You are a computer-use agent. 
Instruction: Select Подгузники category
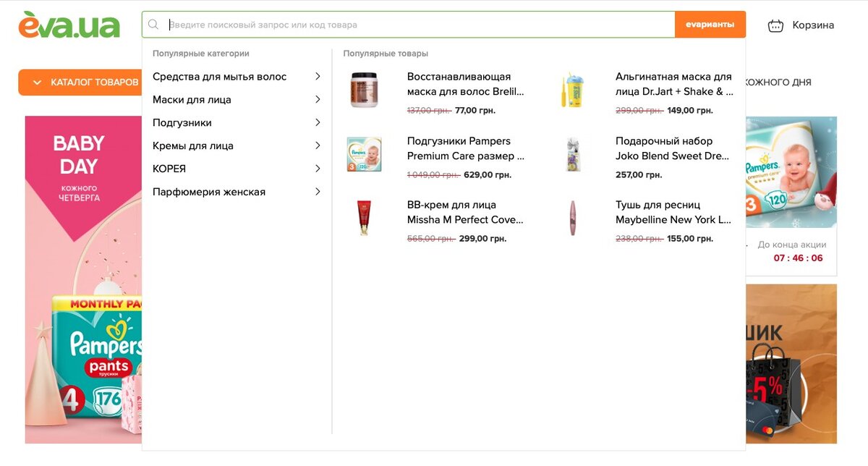click(x=182, y=123)
